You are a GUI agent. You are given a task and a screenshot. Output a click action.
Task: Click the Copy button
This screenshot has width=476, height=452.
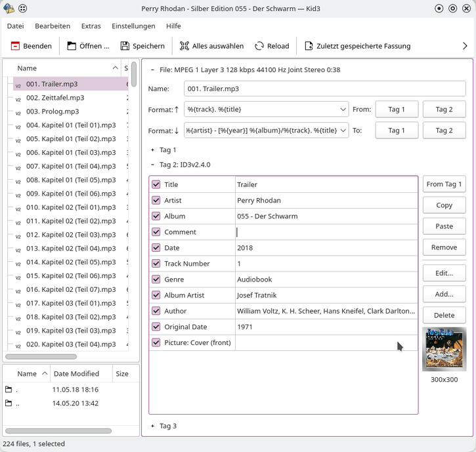point(444,205)
